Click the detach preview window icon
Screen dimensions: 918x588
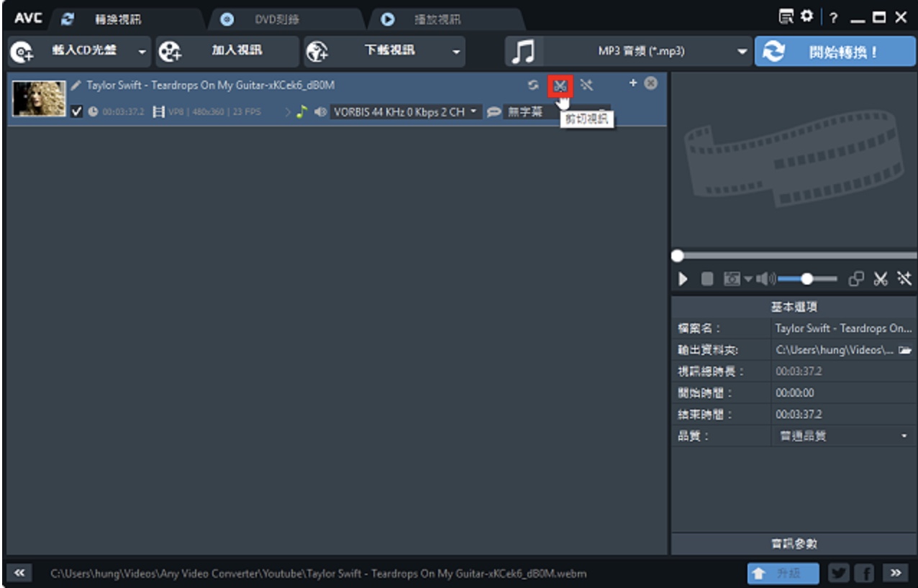(856, 279)
